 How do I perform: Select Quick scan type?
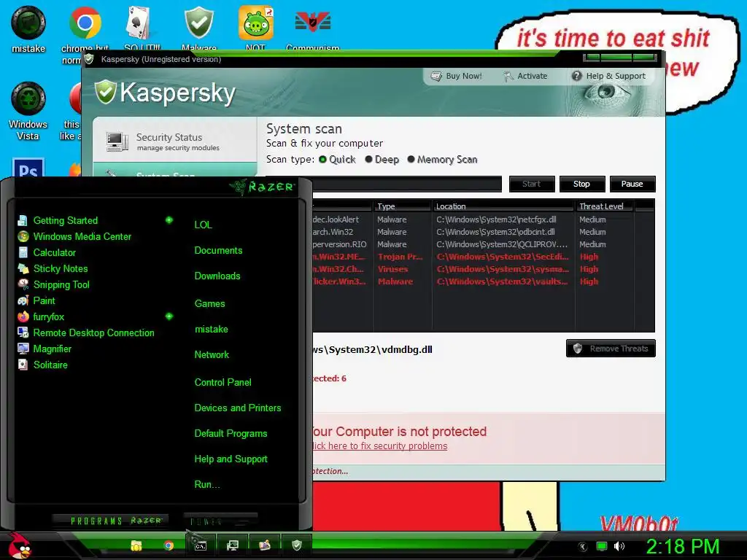click(x=337, y=160)
